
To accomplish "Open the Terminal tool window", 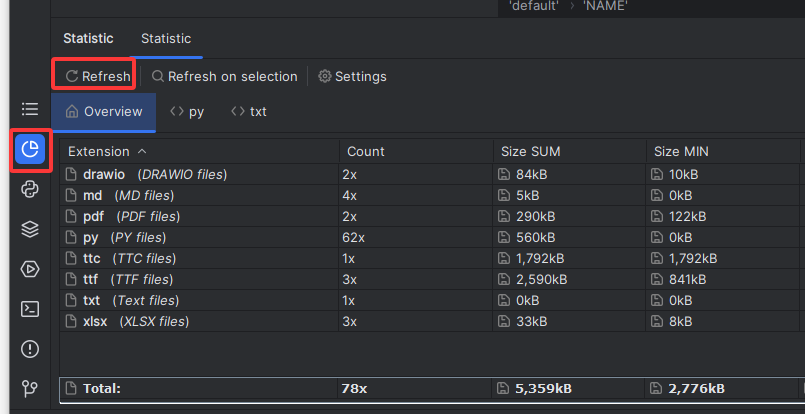I will click(30, 308).
